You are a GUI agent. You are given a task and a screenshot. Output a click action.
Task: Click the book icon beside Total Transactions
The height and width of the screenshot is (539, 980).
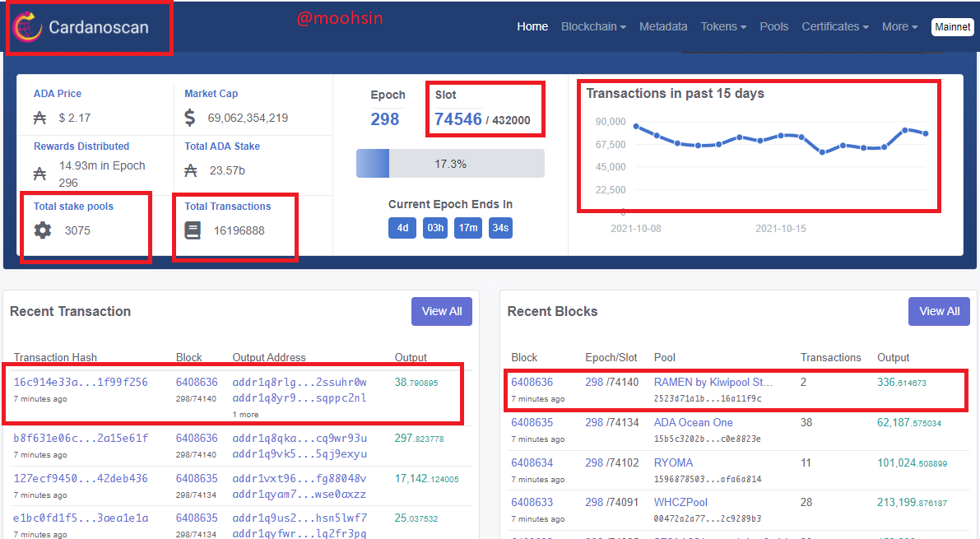tap(193, 230)
